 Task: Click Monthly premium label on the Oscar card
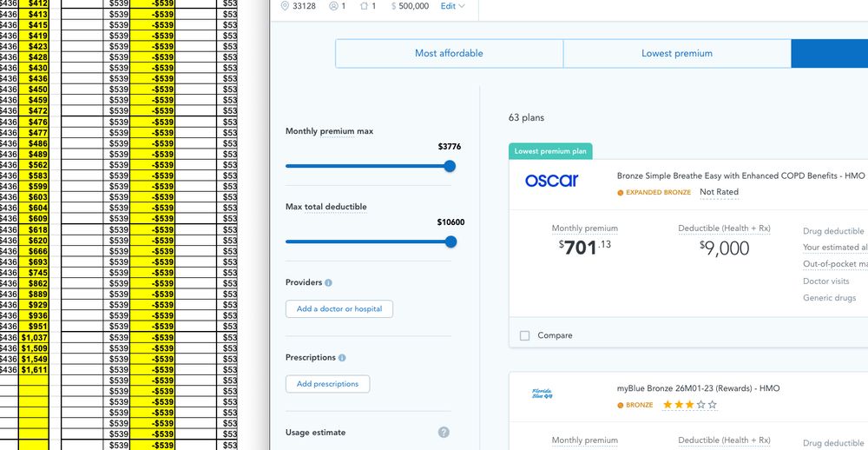pyautogui.click(x=584, y=228)
